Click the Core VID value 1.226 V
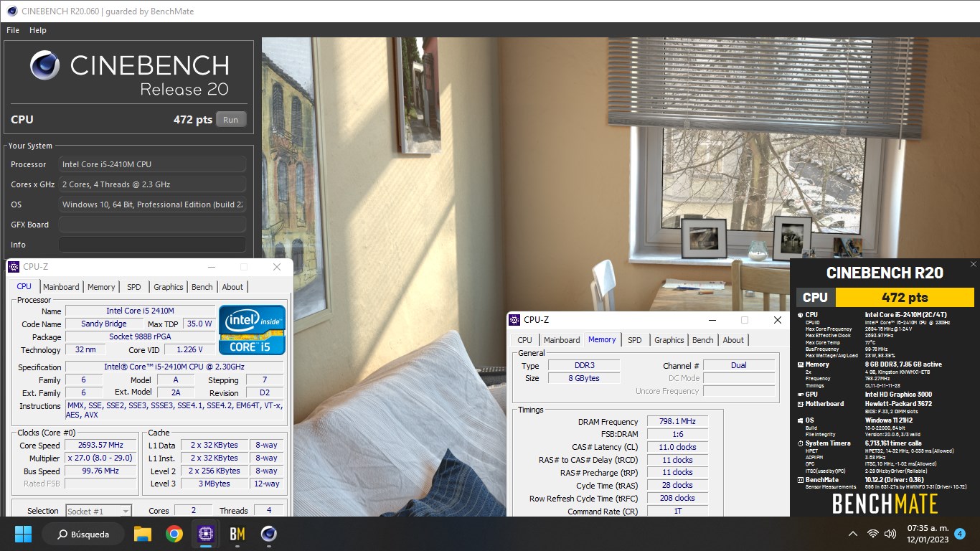This screenshot has width=980, height=551. 189,350
